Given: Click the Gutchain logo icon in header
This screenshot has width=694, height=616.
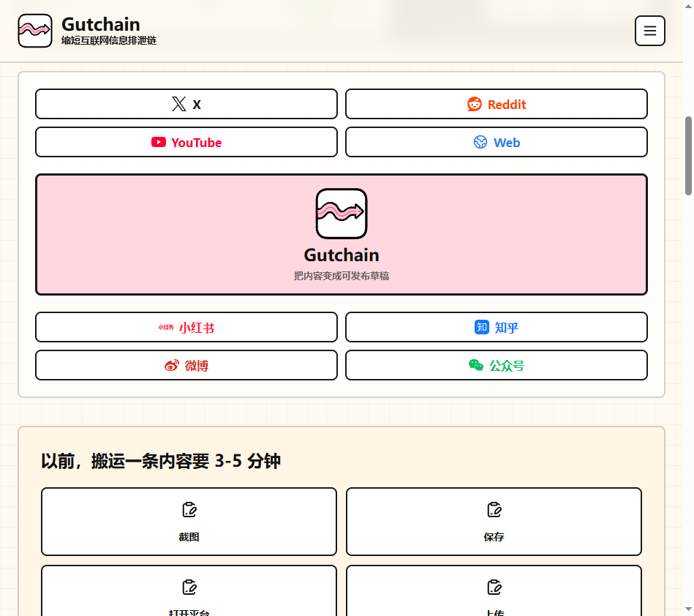Looking at the screenshot, I should pos(35,31).
